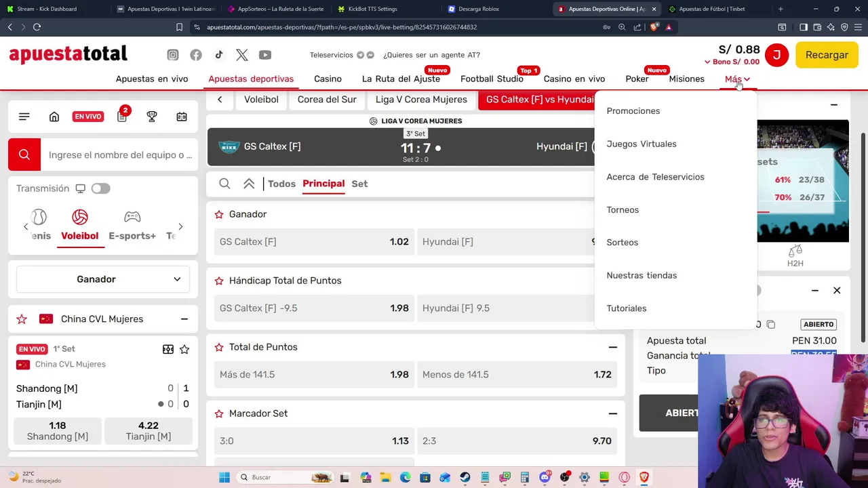Click the browser address bar URL
Image resolution: width=868 pixels, height=488 pixels.
click(x=342, y=27)
